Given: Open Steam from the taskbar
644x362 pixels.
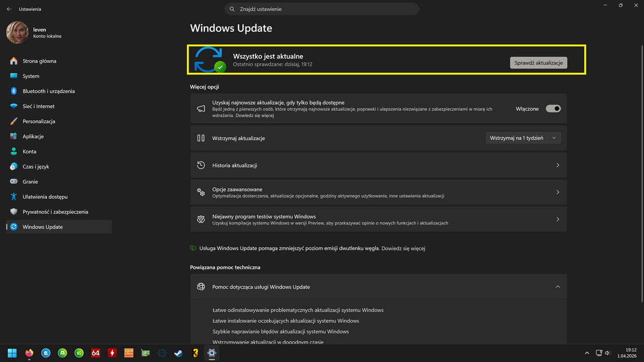Looking at the screenshot, I should pyautogui.click(x=179, y=353).
